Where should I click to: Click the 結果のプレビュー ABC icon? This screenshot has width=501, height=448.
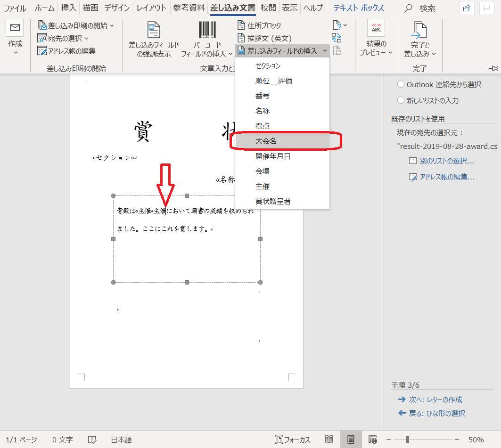pyautogui.click(x=376, y=29)
